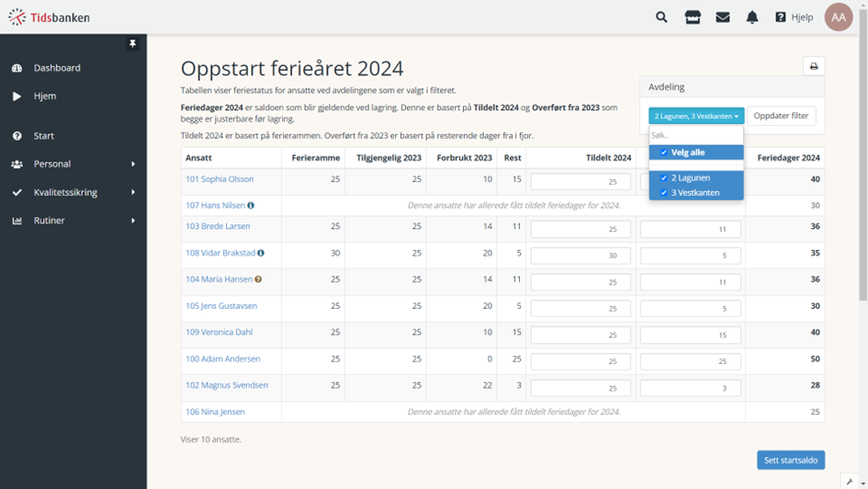
Task: Edit transferred days field for Maria Hansen
Action: pos(691,282)
